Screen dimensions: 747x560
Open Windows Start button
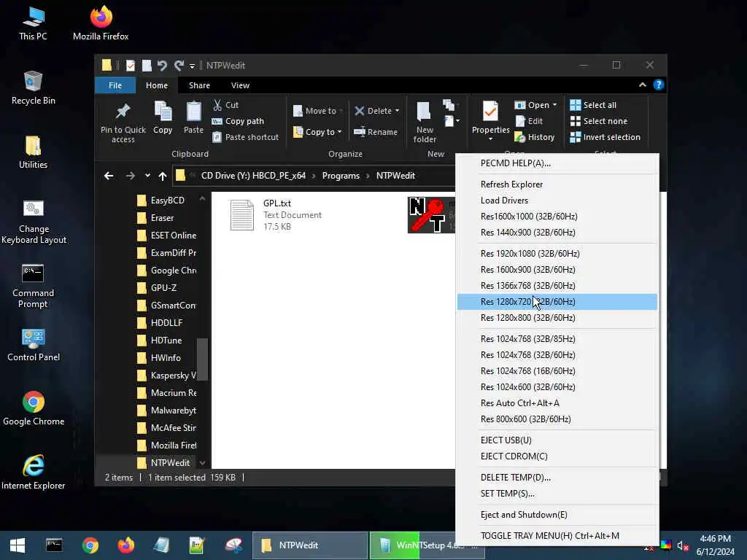coord(18,545)
